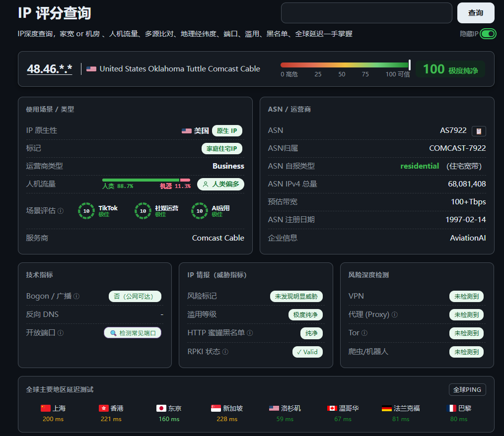Click info icon next to 开放端口
Image resolution: width=504 pixels, height=436 pixels.
click(x=61, y=333)
